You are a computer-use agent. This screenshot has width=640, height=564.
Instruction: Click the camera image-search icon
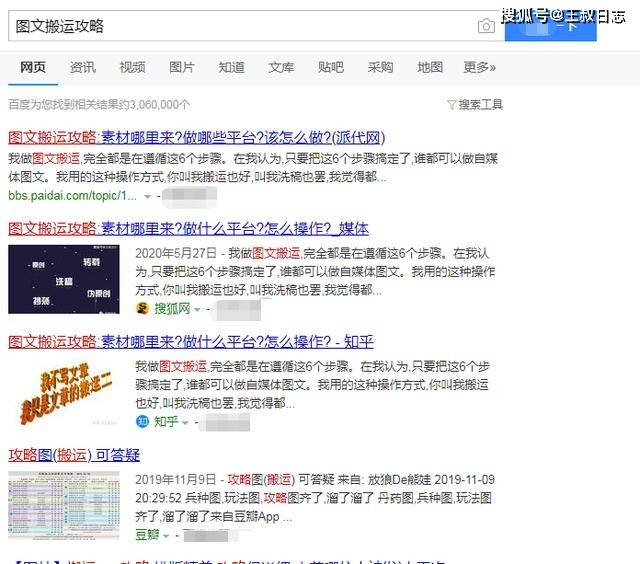point(486,26)
